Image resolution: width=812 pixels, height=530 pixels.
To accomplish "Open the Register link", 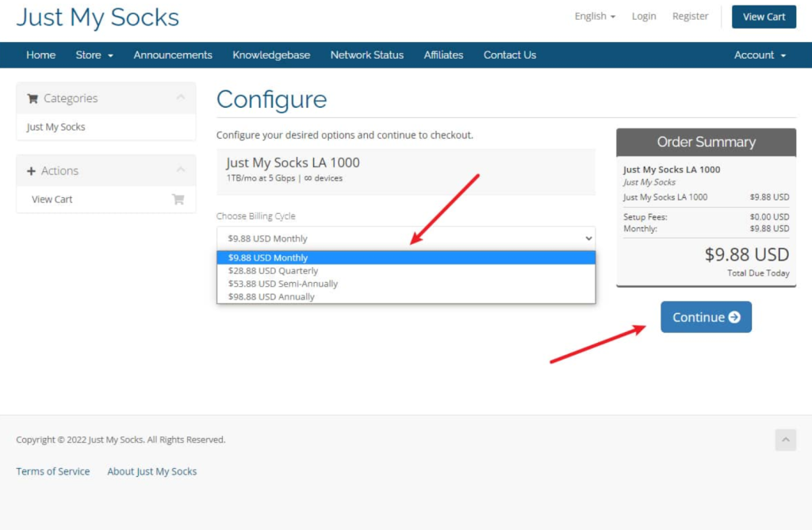I will point(691,17).
